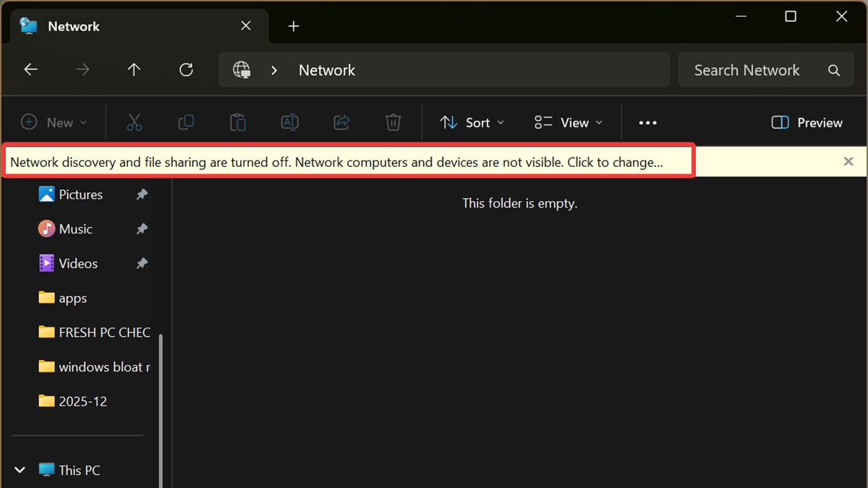Click the Copy icon in toolbar
The image size is (868, 488).
pyautogui.click(x=186, y=123)
